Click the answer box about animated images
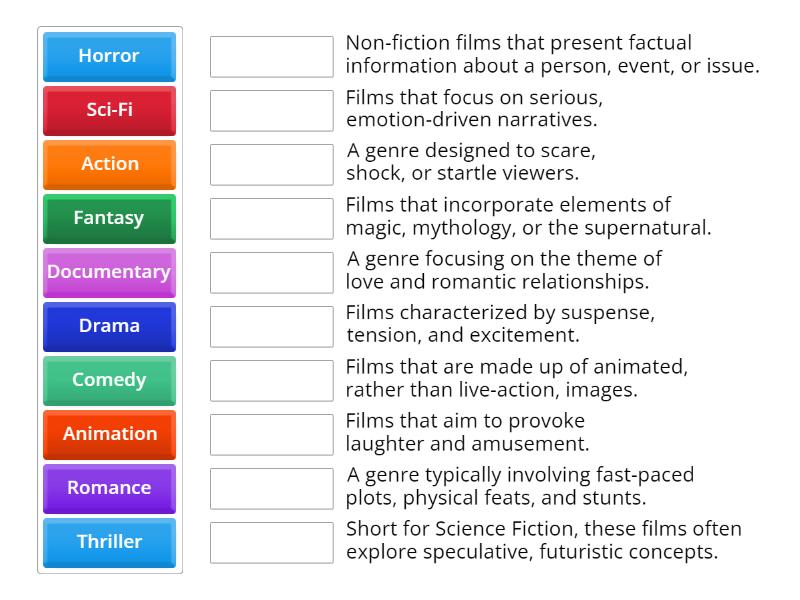Image resolution: width=800 pixels, height=600 pixels. [x=271, y=380]
